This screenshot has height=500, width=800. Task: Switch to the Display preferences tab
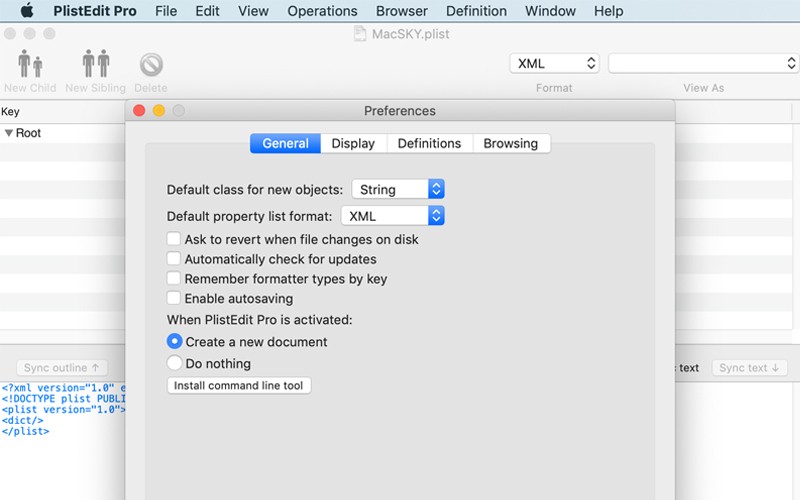click(353, 143)
